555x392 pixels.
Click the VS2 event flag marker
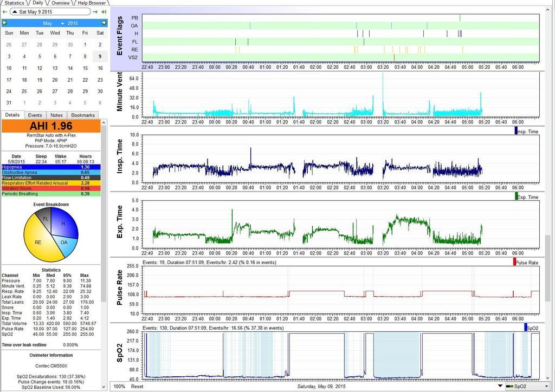(394, 57)
